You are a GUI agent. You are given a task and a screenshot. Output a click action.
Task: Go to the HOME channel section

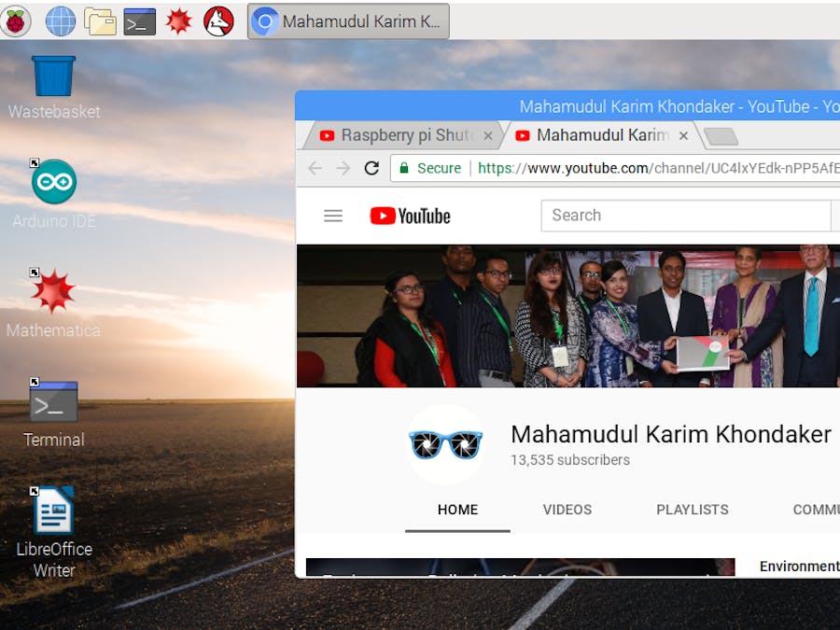point(457,510)
